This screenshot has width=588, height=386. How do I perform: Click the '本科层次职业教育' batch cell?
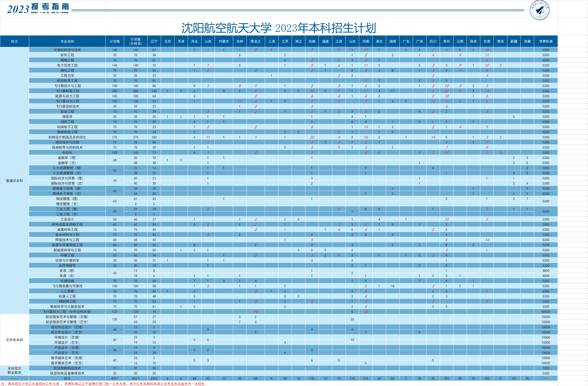point(15,370)
